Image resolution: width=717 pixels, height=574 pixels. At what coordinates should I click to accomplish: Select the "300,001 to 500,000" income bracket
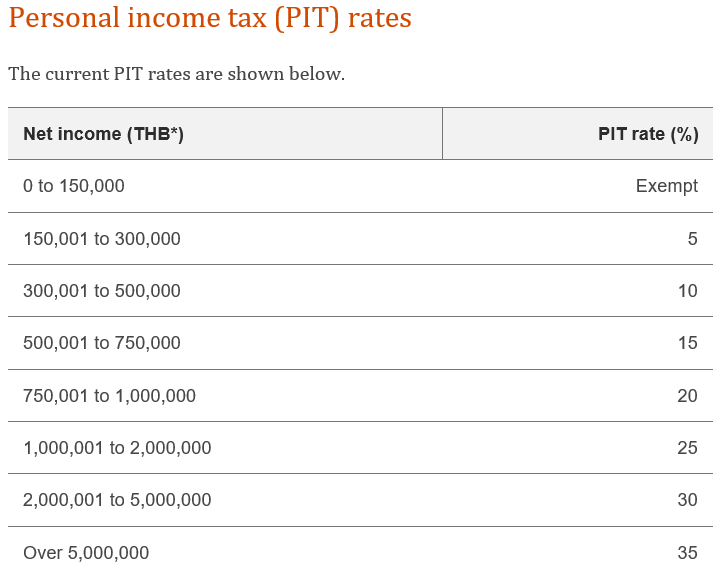(102, 291)
